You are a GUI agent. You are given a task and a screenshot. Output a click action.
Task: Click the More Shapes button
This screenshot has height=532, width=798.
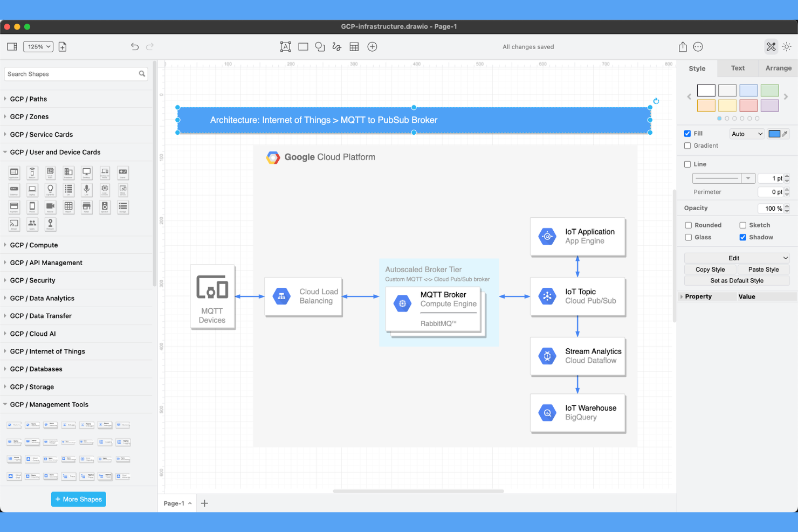[79, 500]
